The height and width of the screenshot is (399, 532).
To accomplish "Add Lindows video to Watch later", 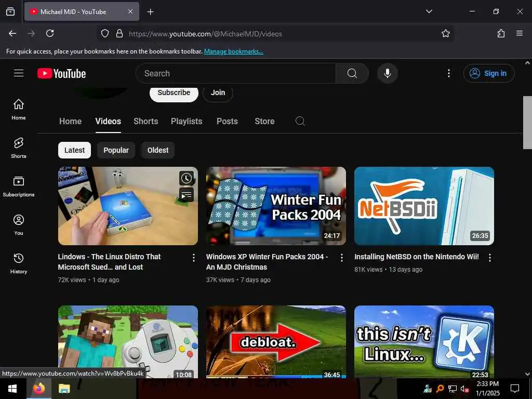I will pyautogui.click(x=187, y=178).
